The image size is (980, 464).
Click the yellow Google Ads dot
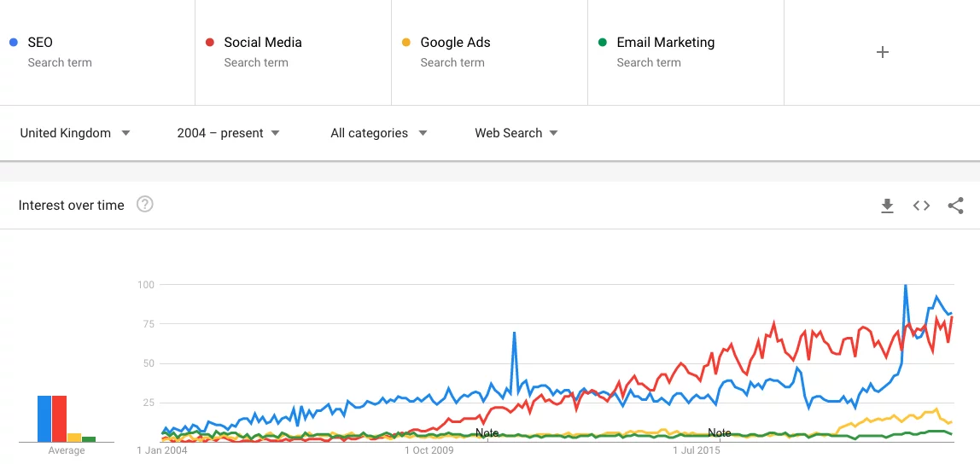pyautogui.click(x=406, y=43)
